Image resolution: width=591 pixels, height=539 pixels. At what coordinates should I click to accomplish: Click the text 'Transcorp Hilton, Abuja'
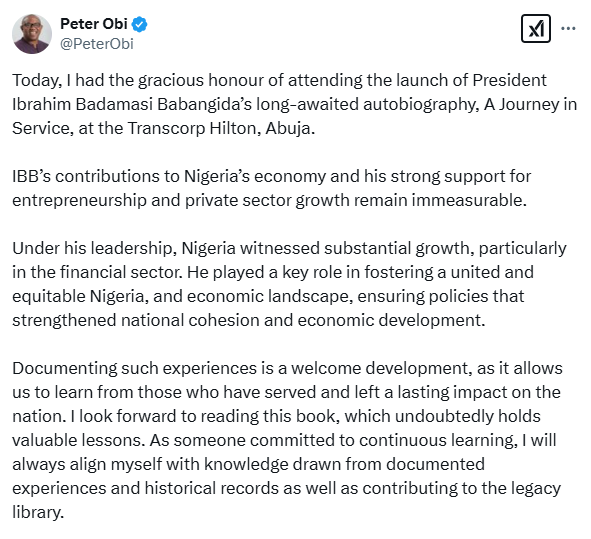pyautogui.click(x=220, y=129)
